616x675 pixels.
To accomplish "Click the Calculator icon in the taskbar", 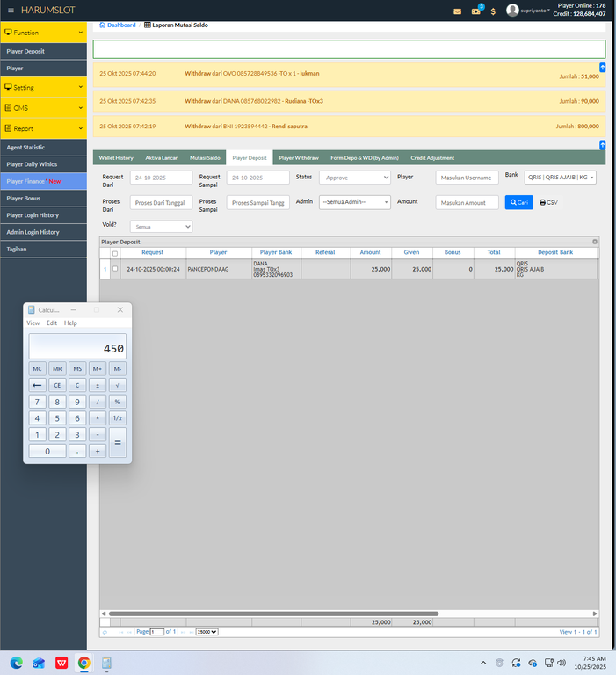I will click(x=106, y=663).
